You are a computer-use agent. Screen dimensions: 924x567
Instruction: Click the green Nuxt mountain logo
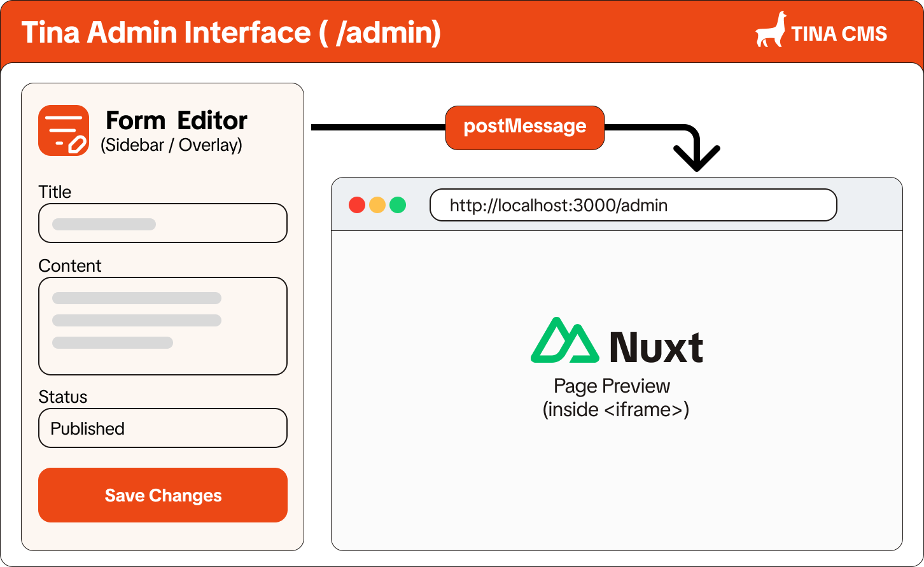565,340
